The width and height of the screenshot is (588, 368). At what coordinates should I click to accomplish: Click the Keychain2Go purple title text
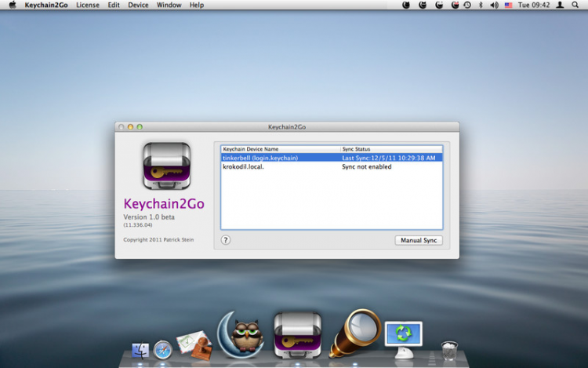click(x=164, y=204)
